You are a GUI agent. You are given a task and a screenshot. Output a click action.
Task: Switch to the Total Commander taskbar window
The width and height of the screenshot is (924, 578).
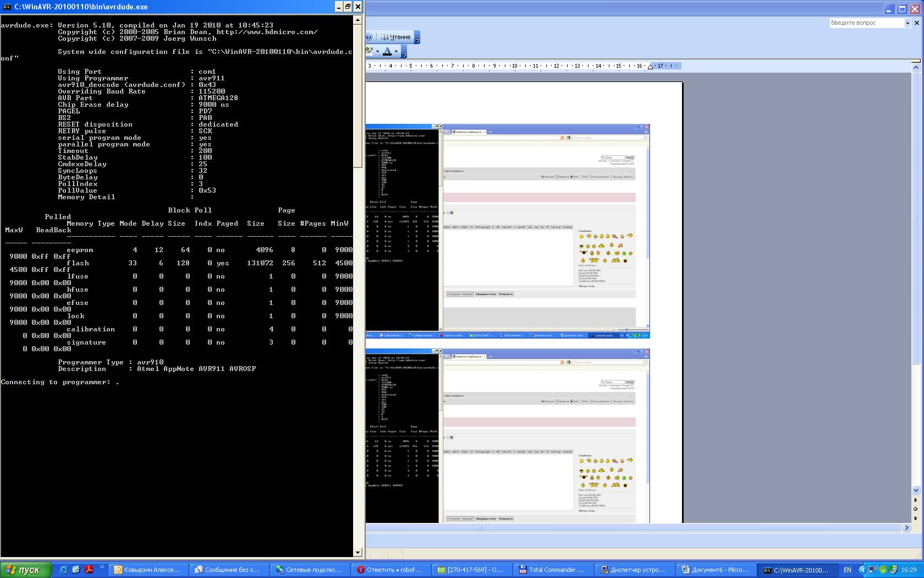point(553,570)
